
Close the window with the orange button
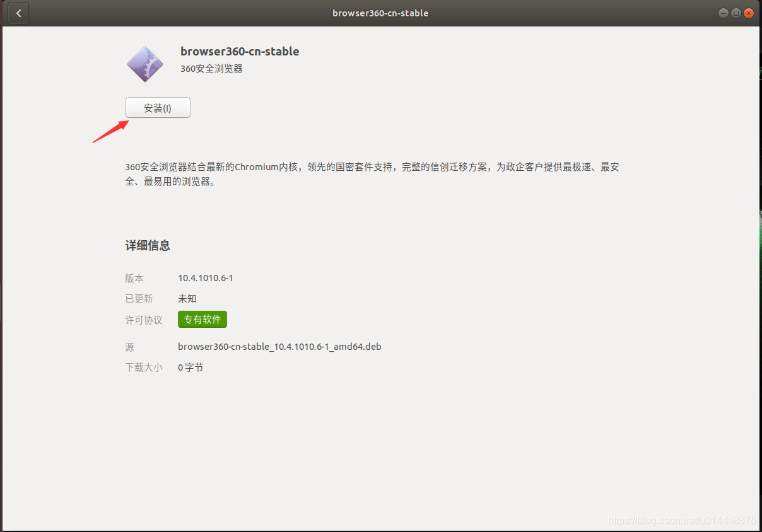749,13
